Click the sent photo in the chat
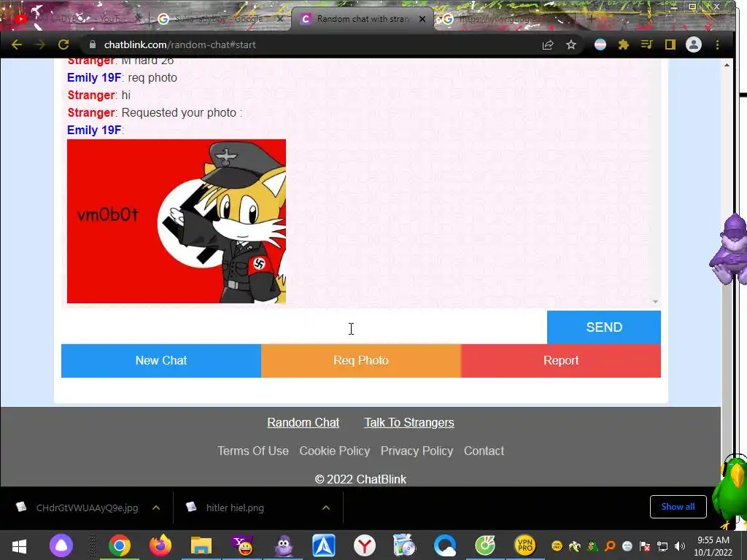747x560 pixels. point(177,221)
